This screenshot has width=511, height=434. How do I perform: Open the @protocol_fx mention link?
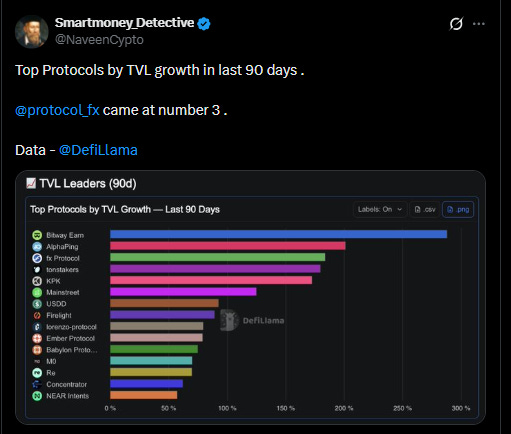pyautogui.click(x=57, y=110)
